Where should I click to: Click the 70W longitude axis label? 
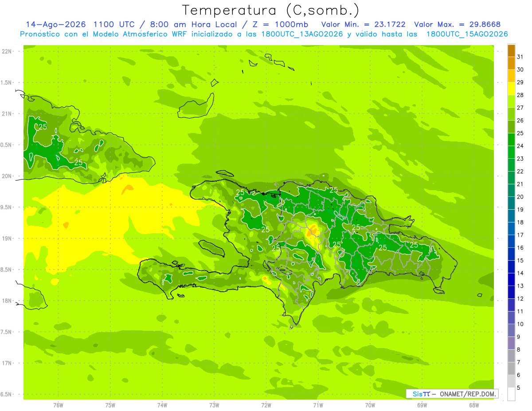click(370, 405)
